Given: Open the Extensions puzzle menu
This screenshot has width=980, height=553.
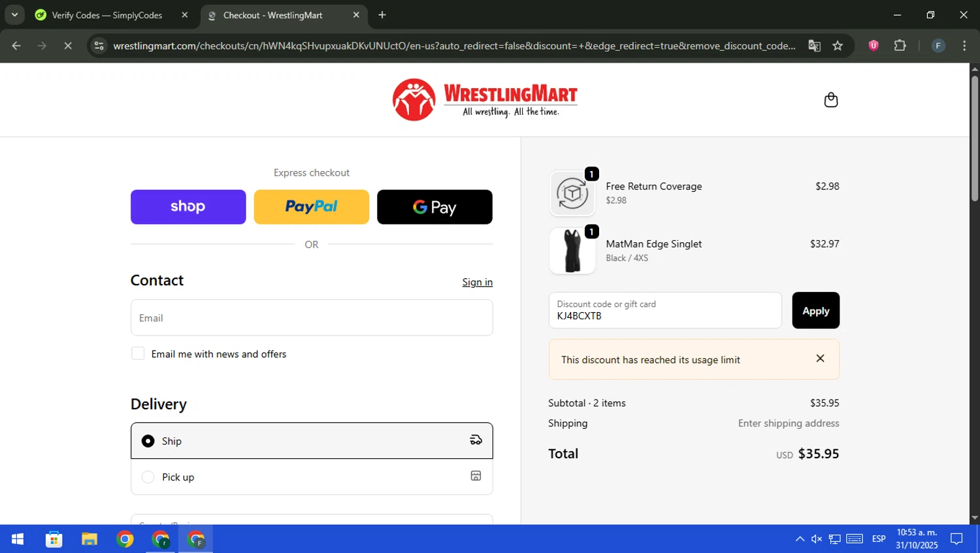Looking at the screenshot, I should coord(900,46).
